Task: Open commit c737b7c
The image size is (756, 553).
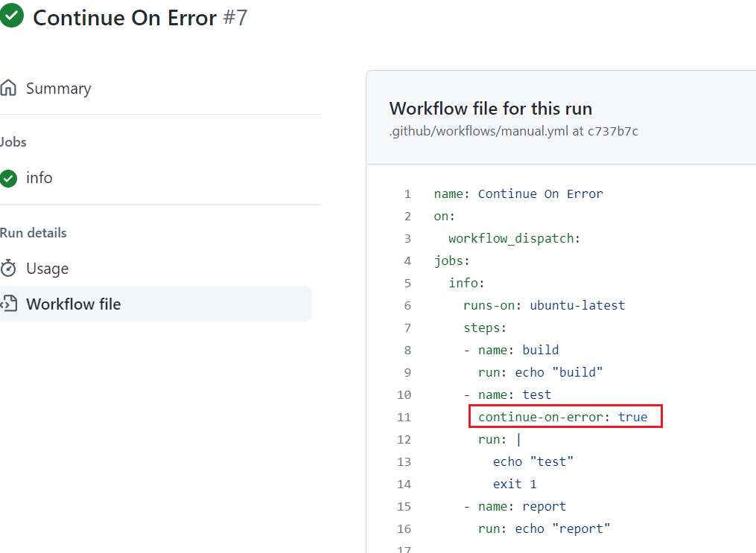Action: coord(612,131)
